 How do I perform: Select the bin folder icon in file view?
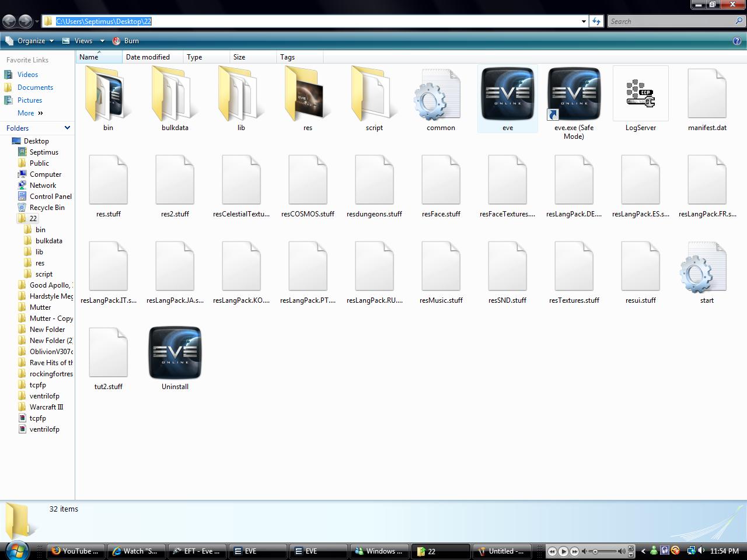(108, 94)
